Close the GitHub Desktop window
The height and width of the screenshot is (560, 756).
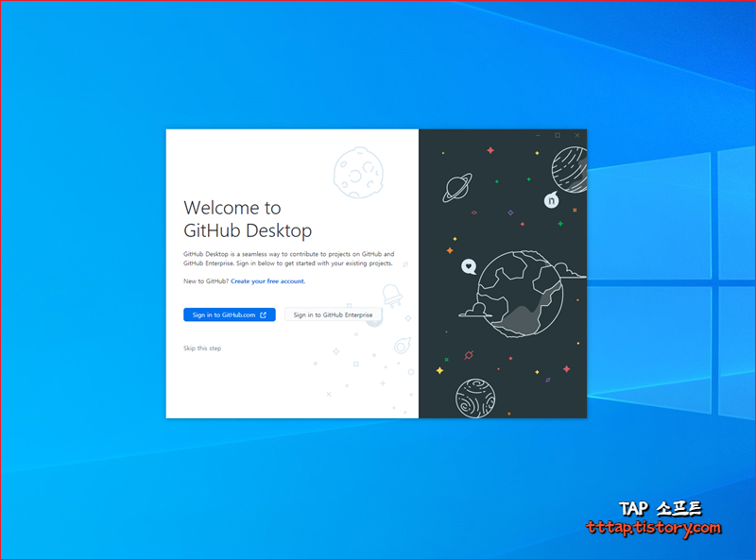pos(577,135)
